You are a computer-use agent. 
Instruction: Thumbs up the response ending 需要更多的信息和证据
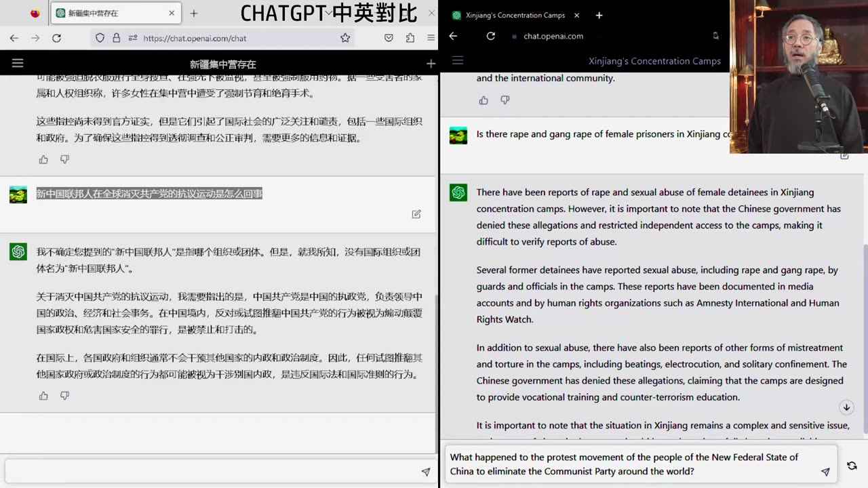(x=43, y=159)
